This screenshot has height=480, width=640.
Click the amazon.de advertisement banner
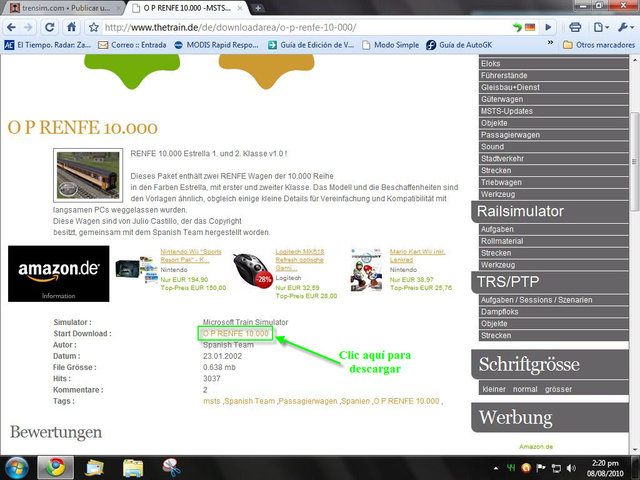[x=58, y=274]
